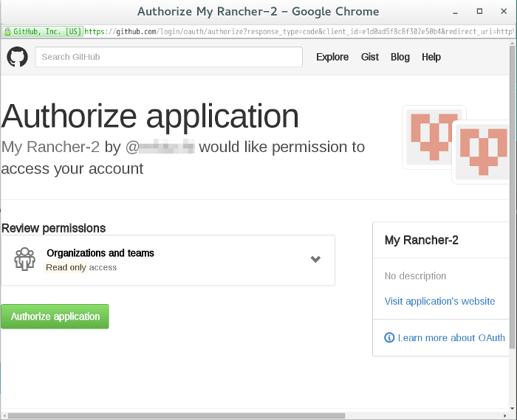
Task: Click the OAuth info circle icon
Action: (x=389, y=337)
